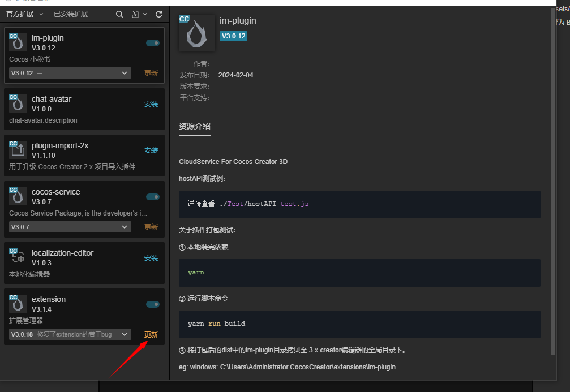
Task: Click 更新 for im-plugin
Action: (151, 74)
